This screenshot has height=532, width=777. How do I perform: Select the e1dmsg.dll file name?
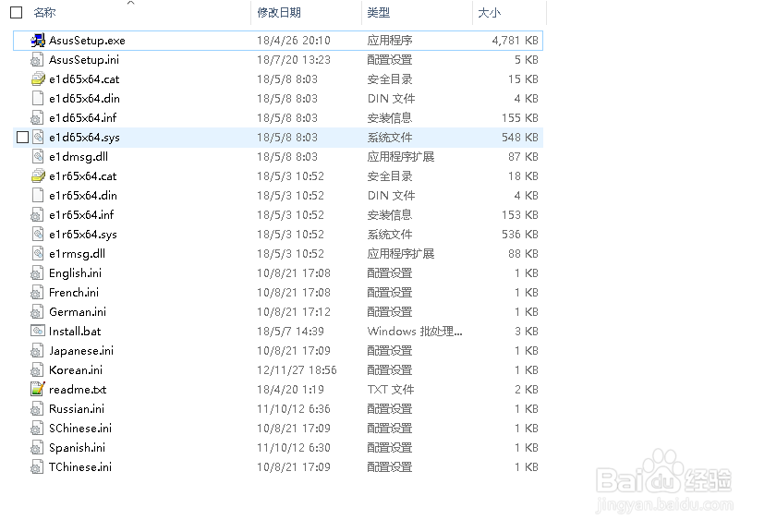79,156
